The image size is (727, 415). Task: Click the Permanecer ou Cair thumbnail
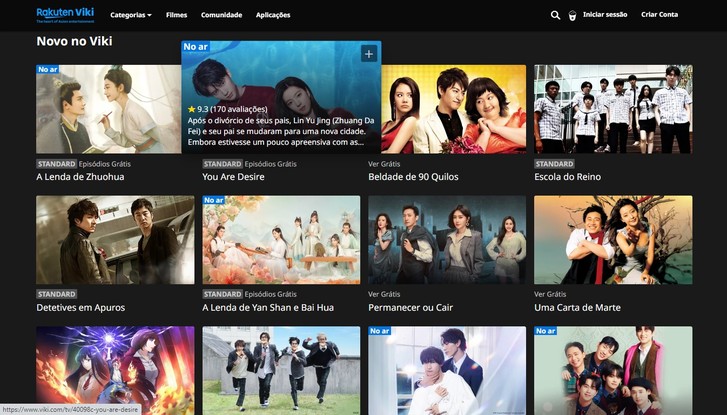click(x=447, y=240)
